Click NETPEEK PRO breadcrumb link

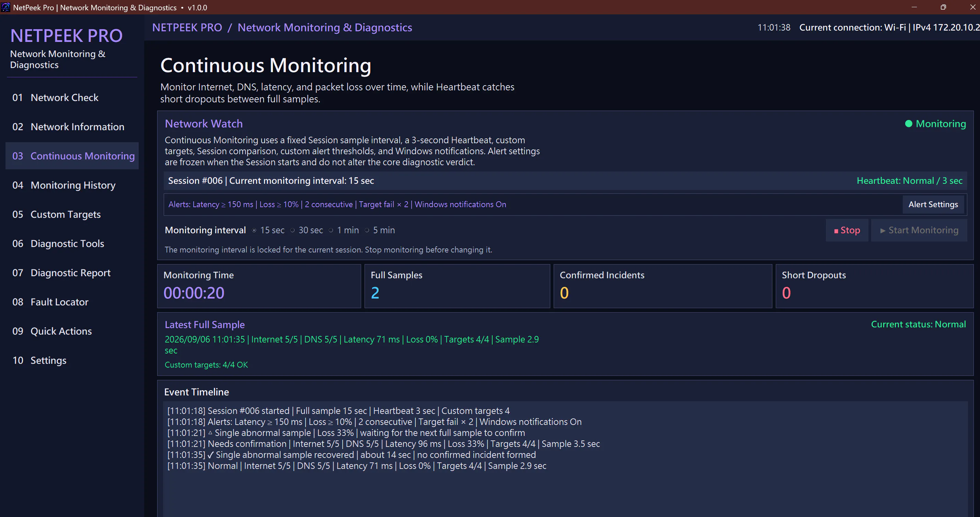[187, 27]
